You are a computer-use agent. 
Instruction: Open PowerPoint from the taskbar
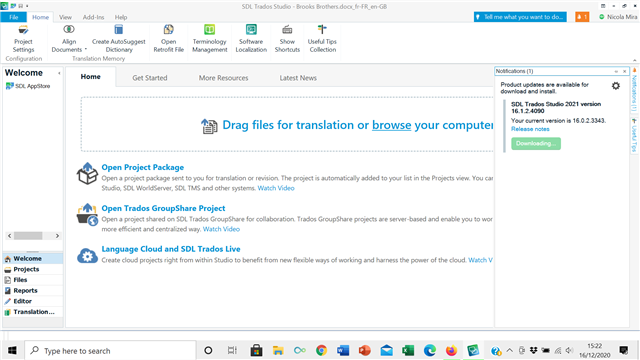(x=364, y=350)
